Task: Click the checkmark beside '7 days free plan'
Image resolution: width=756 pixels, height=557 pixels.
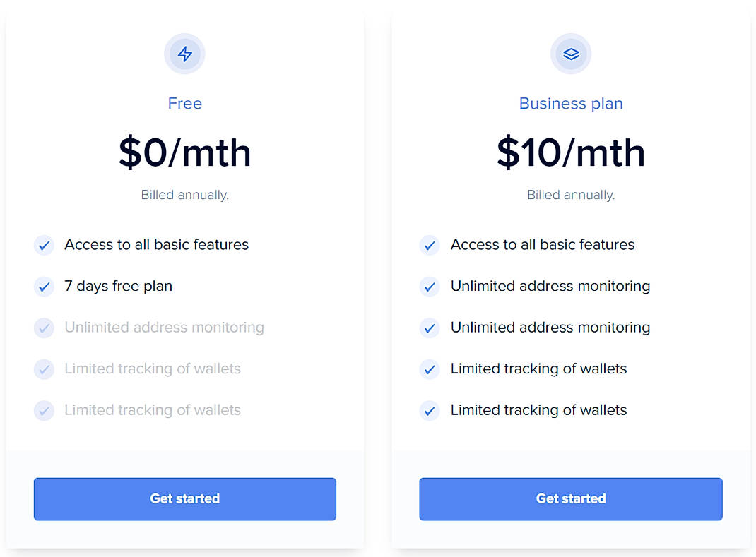Action: 44,287
